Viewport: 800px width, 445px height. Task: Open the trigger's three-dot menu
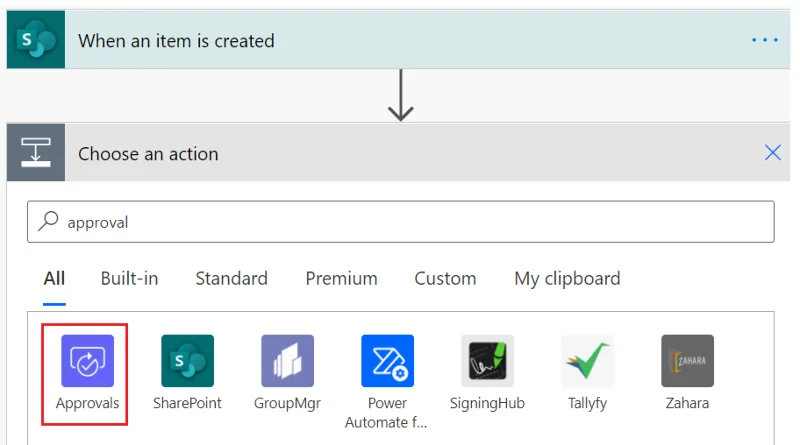(x=765, y=40)
